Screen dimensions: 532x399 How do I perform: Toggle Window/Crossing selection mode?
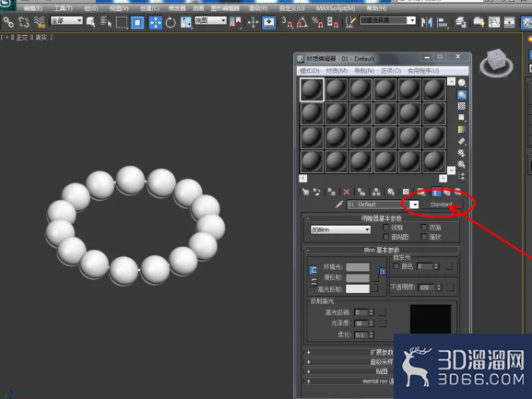point(137,23)
